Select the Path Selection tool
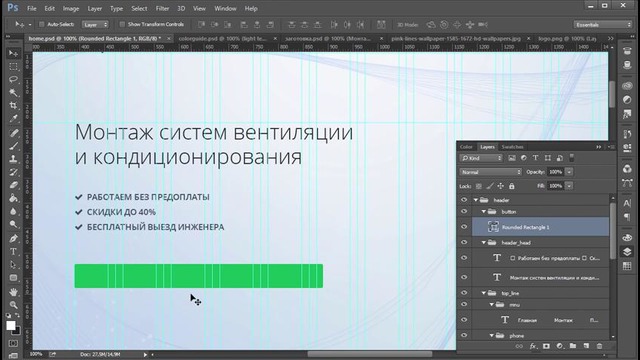The width and height of the screenshot is (640, 360). [13, 264]
